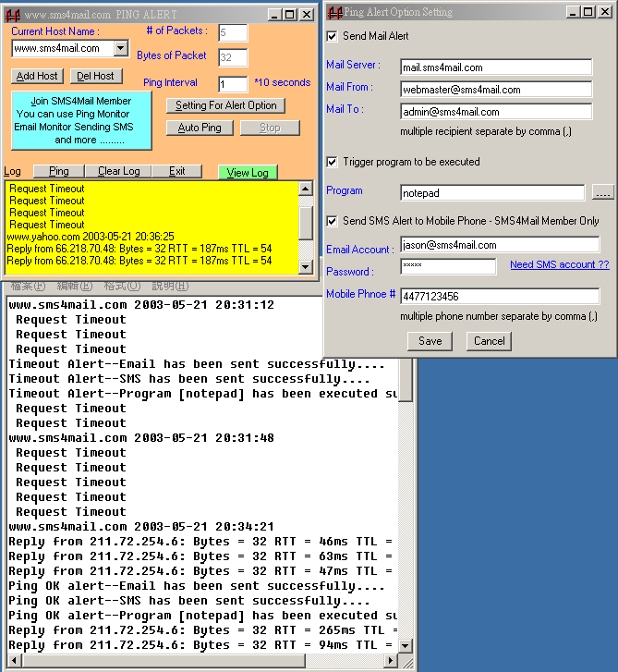The image size is (618, 672).
Task: Open the Current Host Name dropdown arrow
Action: pos(121,48)
